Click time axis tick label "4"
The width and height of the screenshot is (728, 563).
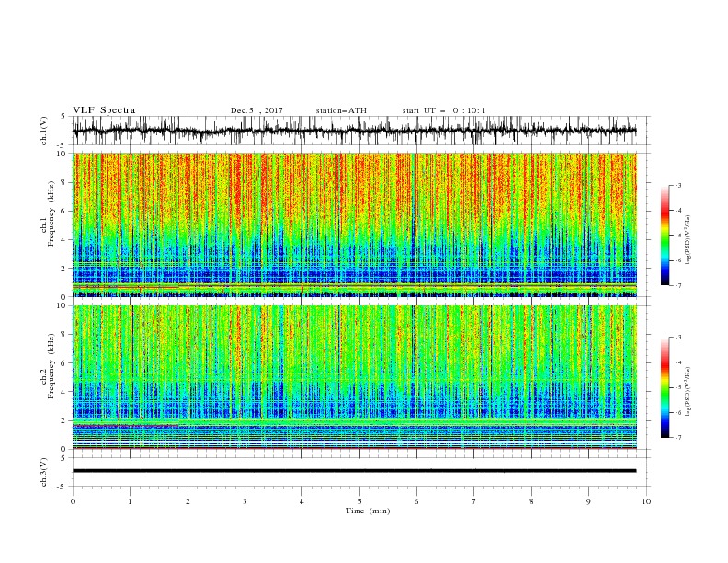(x=301, y=501)
